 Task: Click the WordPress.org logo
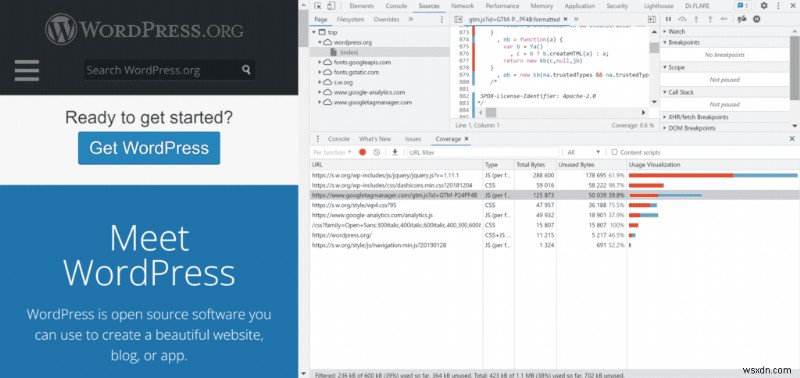(x=144, y=29)
